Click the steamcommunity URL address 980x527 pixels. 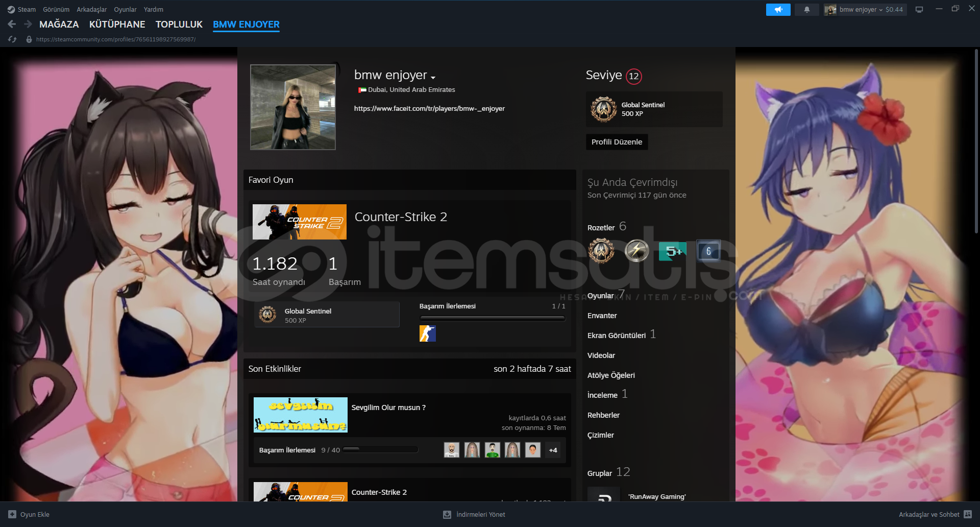(x=116, y=39)
